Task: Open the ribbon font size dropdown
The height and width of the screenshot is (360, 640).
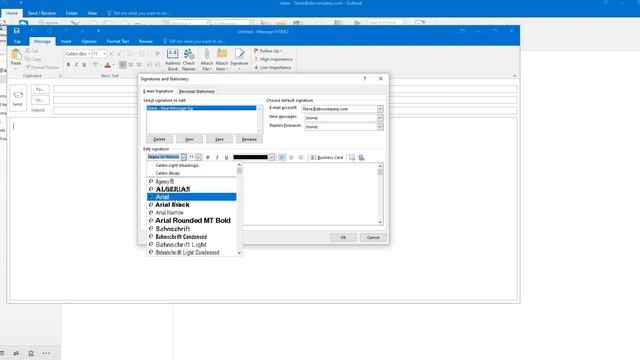Action: coord(104,54)
